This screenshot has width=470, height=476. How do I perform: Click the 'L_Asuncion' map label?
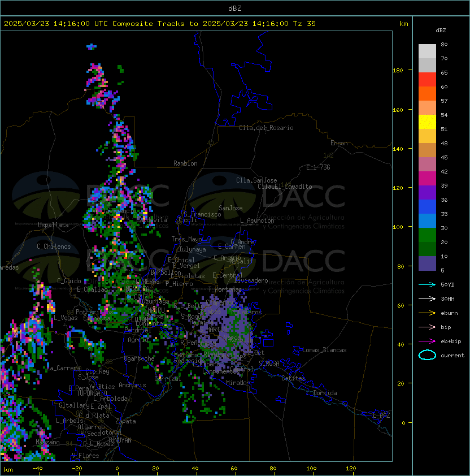257,220
